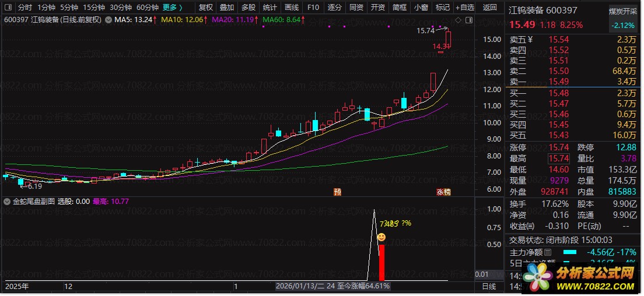Switch to the 5分钟 chart period

[x=69, y=8]
